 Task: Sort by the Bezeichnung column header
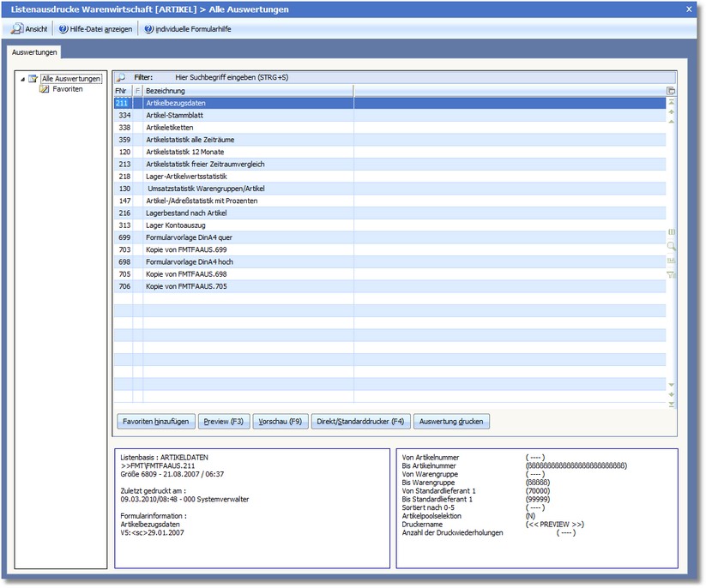(x=249, y=91)
